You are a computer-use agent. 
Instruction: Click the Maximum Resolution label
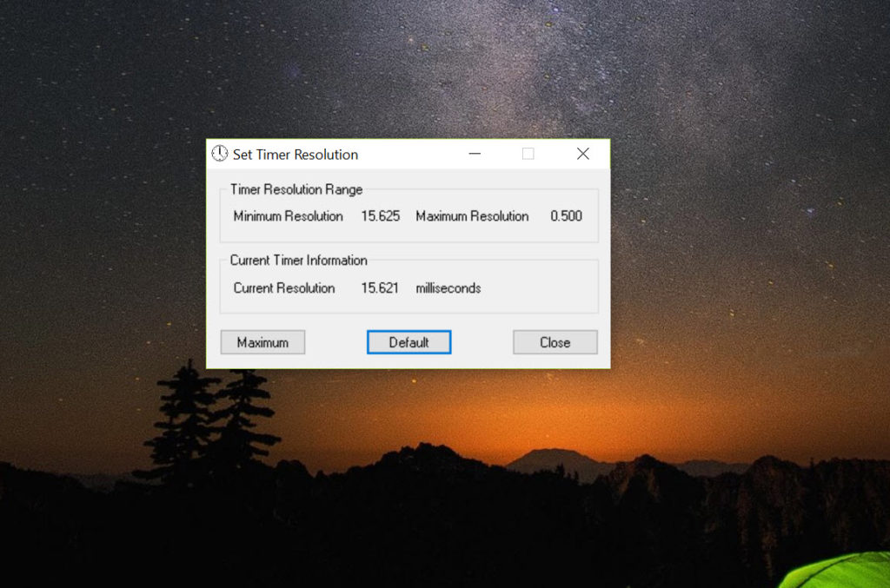[x=472, y=216]
